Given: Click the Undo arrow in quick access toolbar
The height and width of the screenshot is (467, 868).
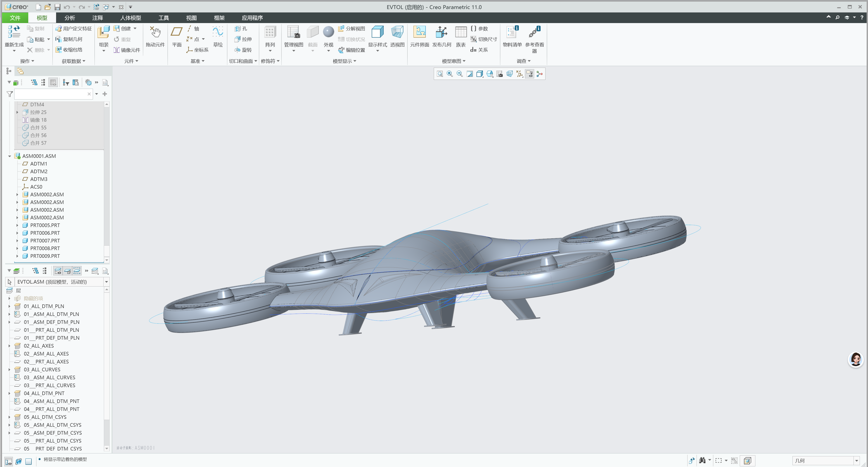Looking at the screenshot, I should tap(67, 7).
